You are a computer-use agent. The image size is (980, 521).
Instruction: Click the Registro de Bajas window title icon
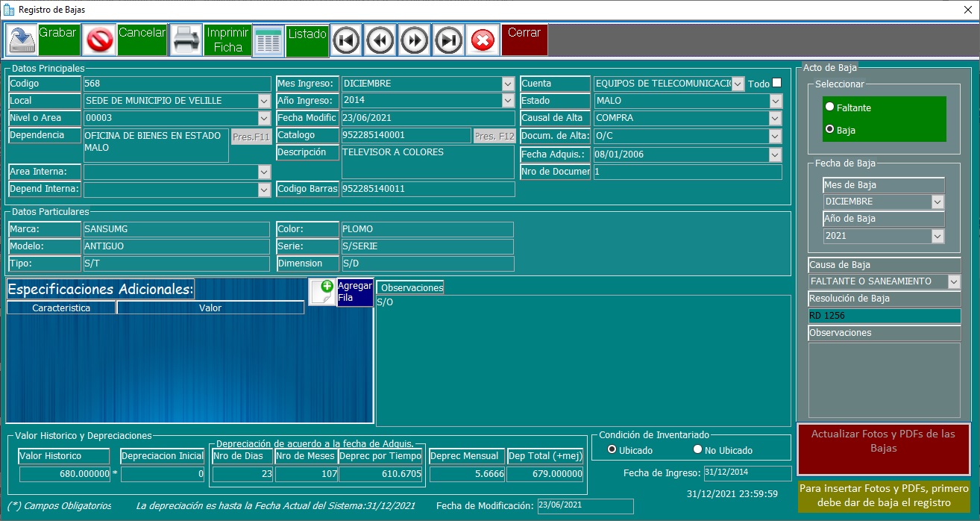(9, 10)
